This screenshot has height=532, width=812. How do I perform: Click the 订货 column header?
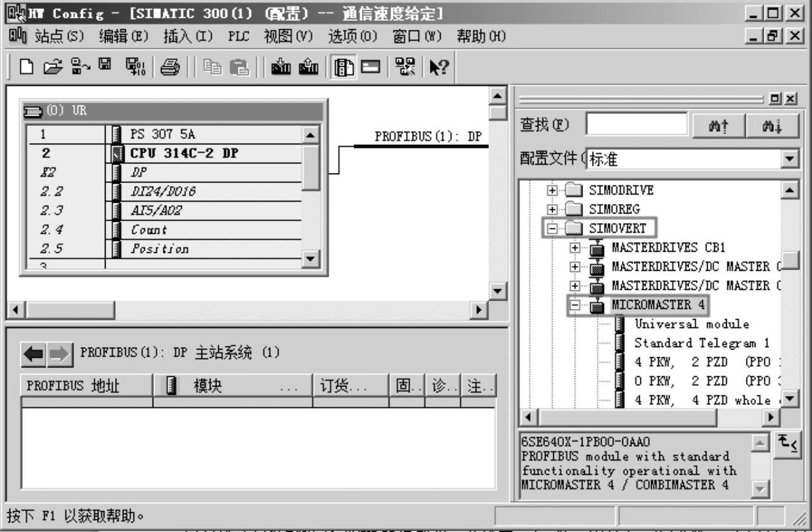point(350,386)
